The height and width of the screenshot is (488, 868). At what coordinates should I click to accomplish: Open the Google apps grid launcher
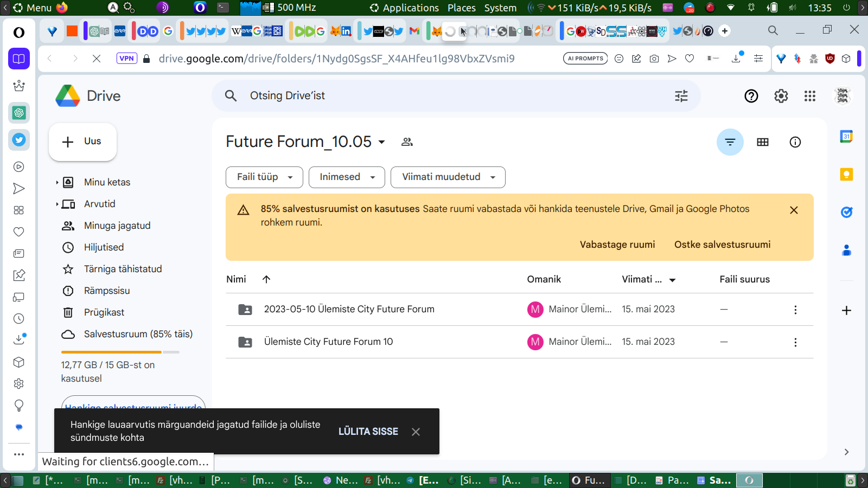pos(810,96)
